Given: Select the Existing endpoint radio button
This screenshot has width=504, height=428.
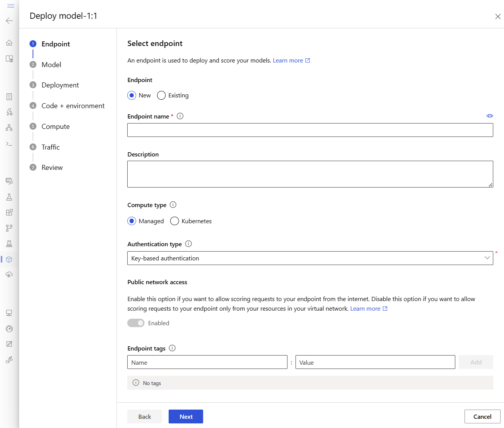Looking at the screenshot, I should tap(161, 95).
